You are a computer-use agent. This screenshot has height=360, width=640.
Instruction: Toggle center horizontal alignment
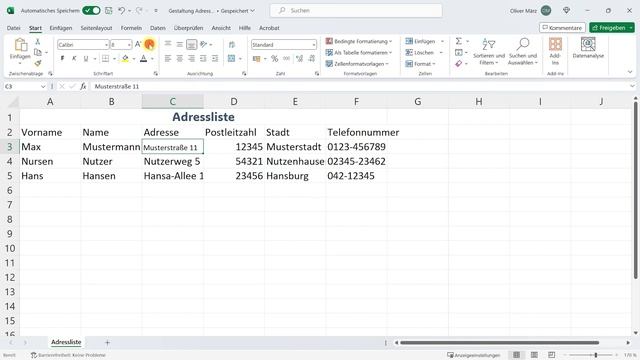[180, 59]
